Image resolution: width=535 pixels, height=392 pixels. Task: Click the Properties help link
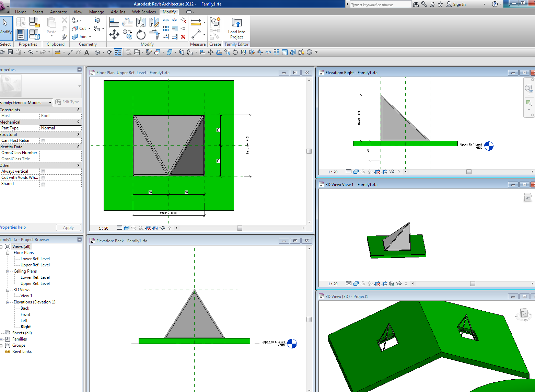(x=13, y=227)
